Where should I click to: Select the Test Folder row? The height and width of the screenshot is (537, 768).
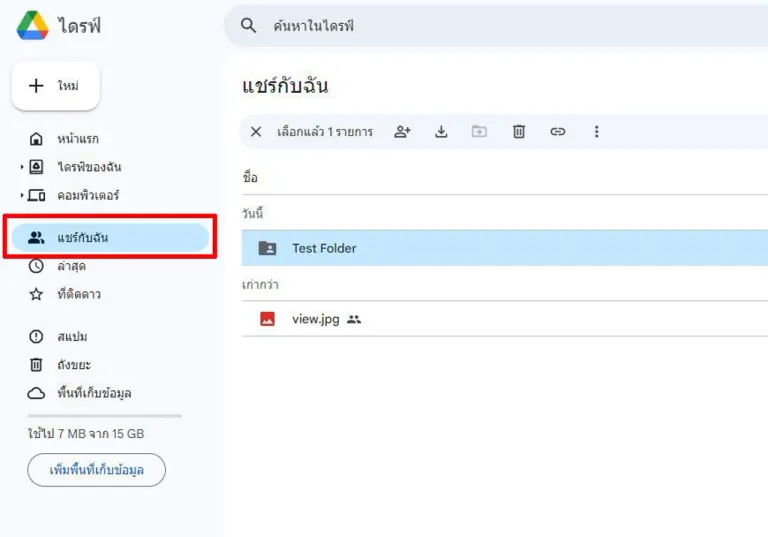(504, 248)
